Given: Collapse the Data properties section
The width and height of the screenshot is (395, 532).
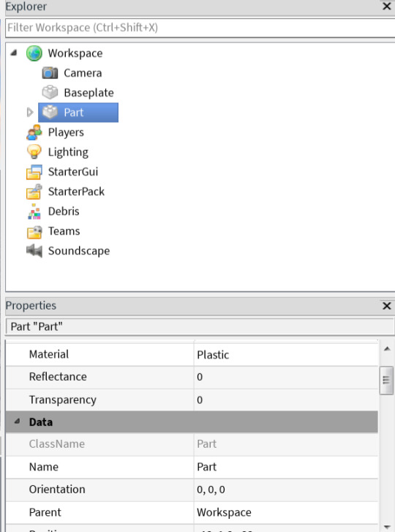Looking at the screenshot, I should (17, 422).
